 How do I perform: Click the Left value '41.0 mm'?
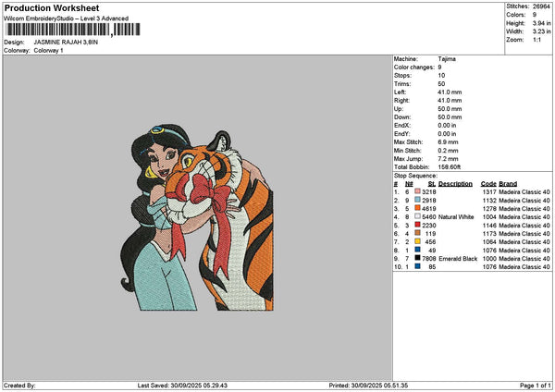click(450, 92)
